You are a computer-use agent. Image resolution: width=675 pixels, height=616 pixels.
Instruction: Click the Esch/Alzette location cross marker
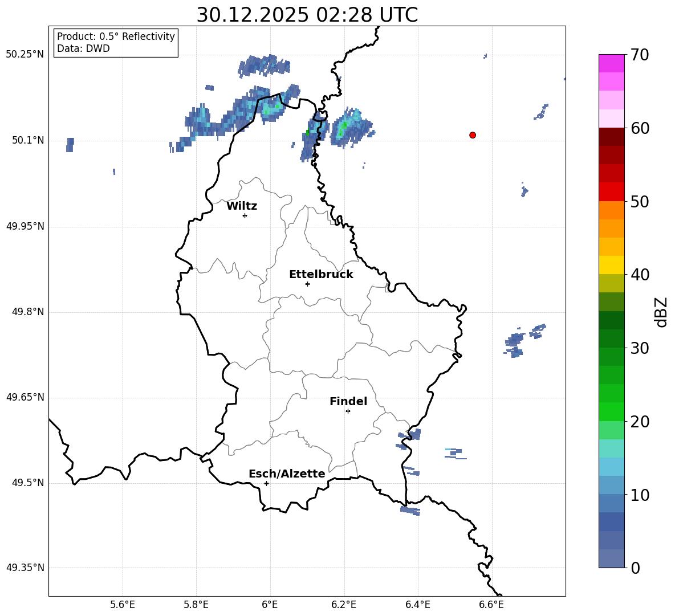(x=266, y=483)
